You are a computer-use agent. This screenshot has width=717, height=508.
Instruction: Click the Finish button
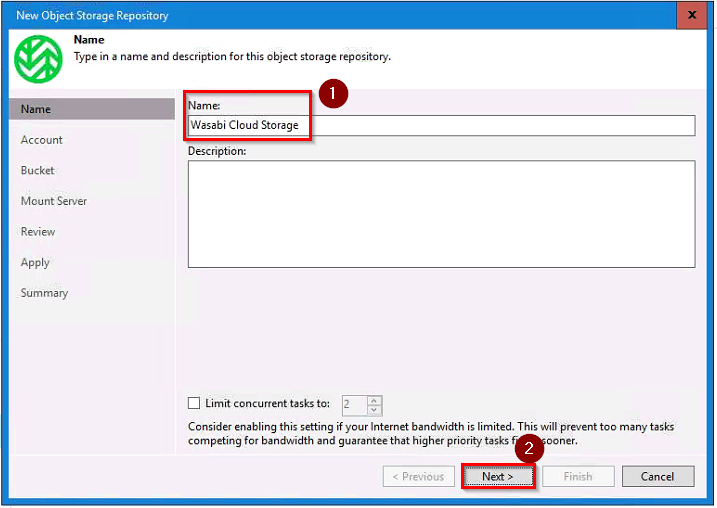[x=578, y=476]
